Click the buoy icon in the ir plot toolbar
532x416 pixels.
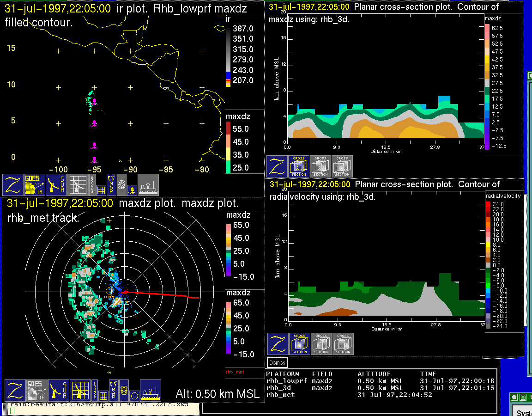pos(132,189)
